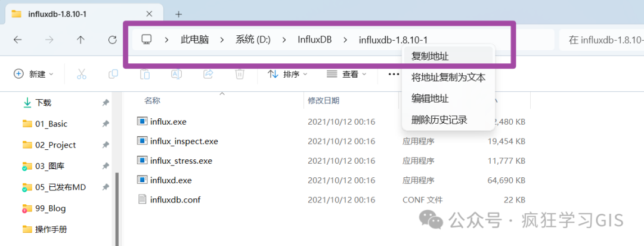
Task: Click the Delete trash icon
Action: coord(240,74)
